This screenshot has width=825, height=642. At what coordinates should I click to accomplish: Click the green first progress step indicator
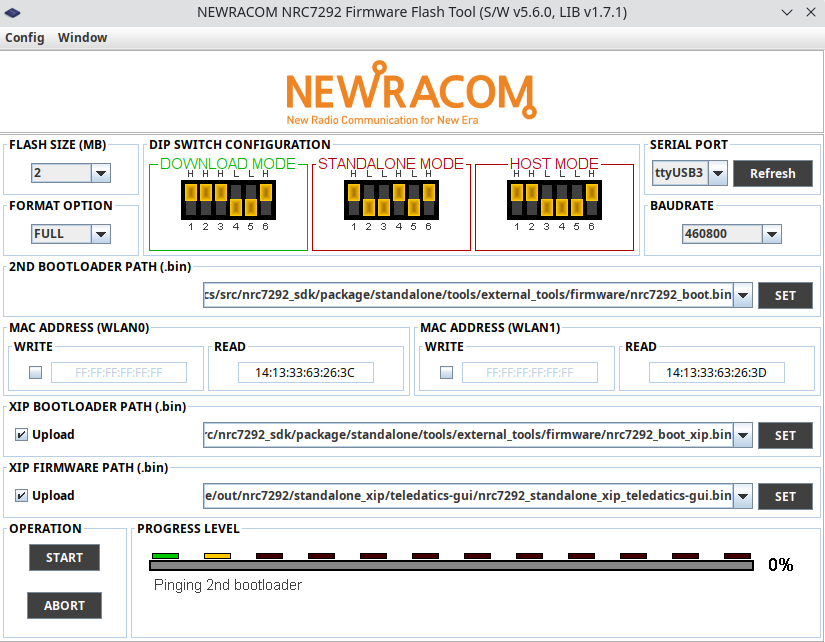[x=165, y=556]
